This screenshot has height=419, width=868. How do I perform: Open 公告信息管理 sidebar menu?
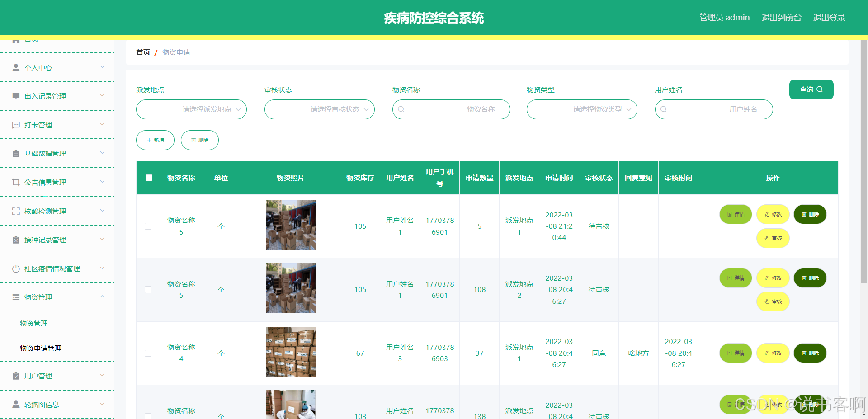[x=57, y=182]
